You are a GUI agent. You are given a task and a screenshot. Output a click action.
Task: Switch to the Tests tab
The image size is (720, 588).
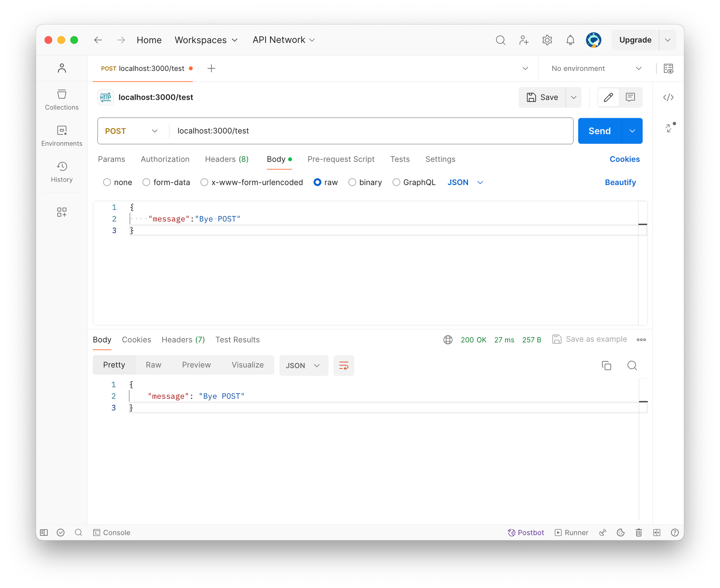tap(400, 159)
